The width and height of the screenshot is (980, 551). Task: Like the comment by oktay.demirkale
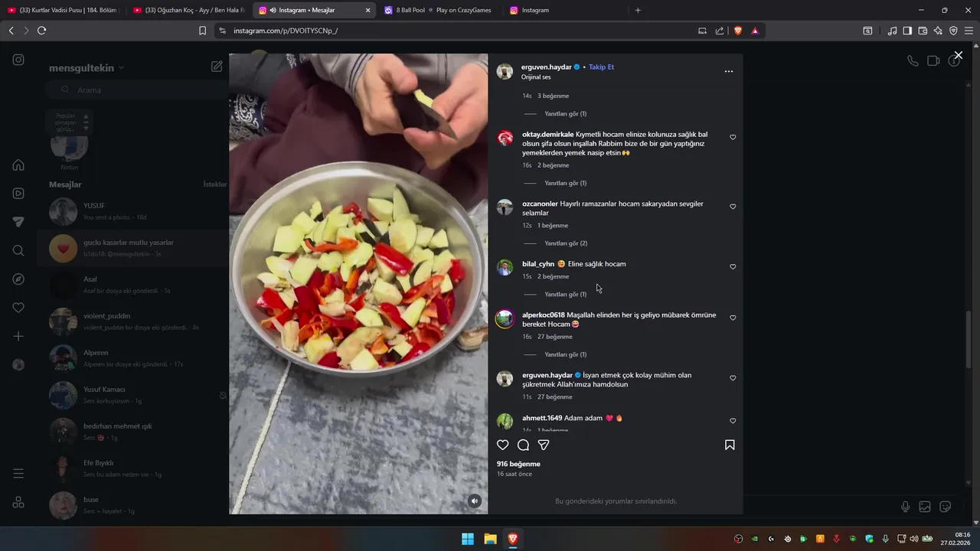pyautogui.click(x=733, y=137)
